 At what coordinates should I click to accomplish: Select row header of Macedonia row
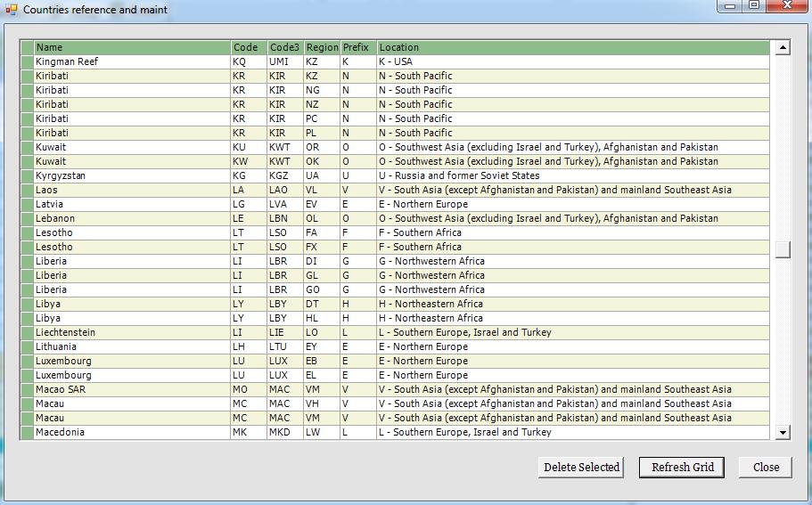[27, 432]
